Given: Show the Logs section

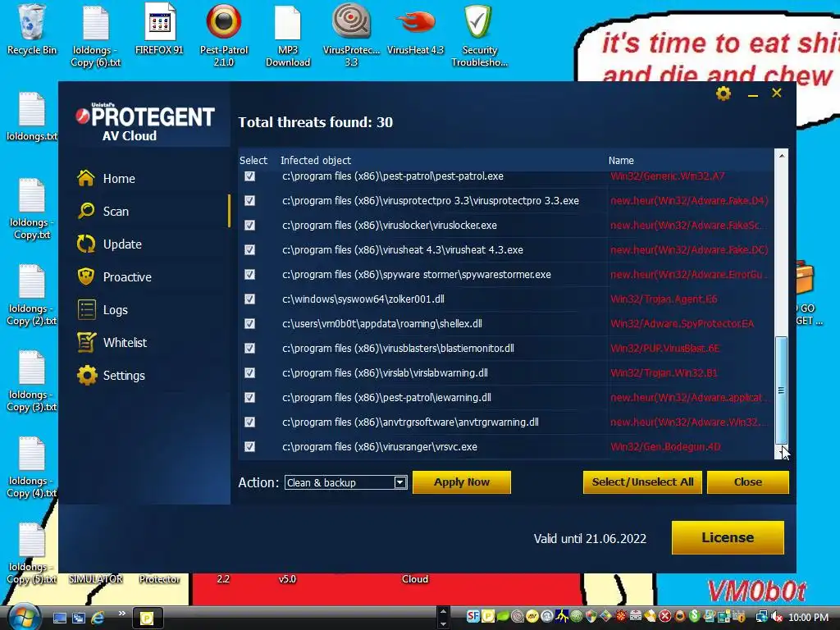Looking at the screenshot, I should (x=103, y=309).
